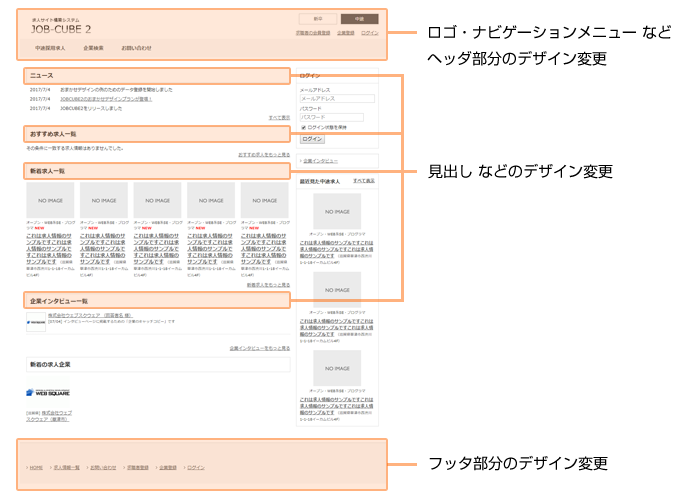Focus the パスワード input field
The height and width of the screenshot is (500, 700).
(x=332, y=117)
